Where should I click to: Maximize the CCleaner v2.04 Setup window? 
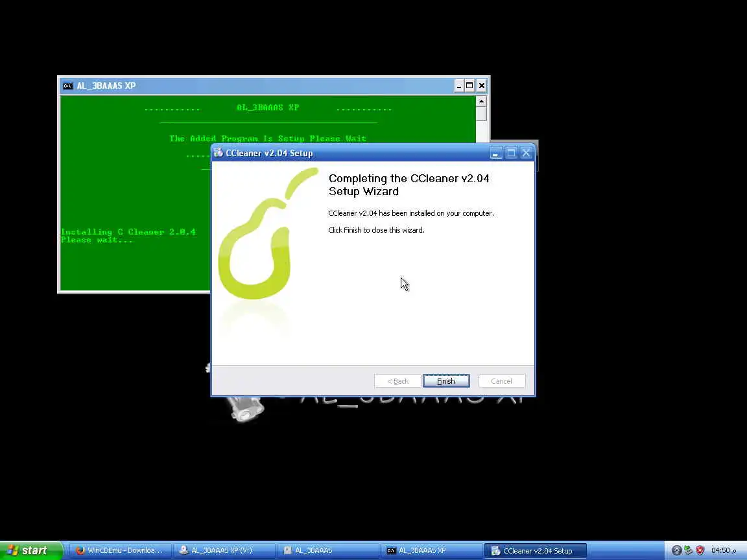[x=511, y=153]
